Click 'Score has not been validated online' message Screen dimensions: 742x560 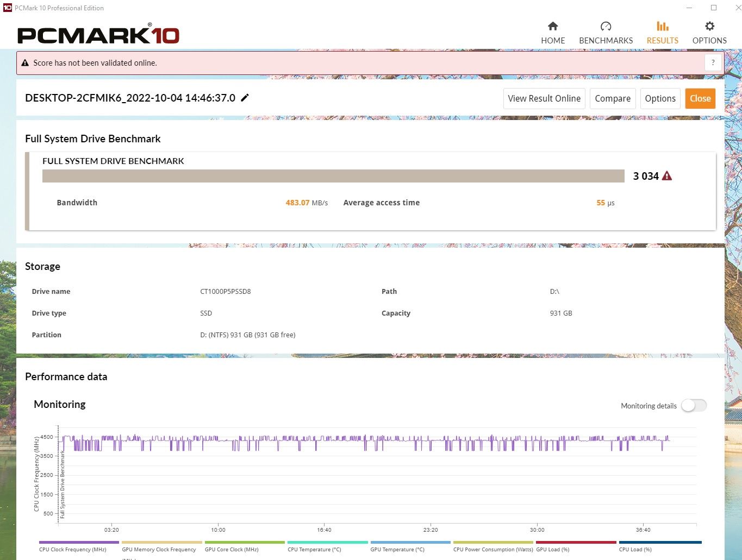click(x=95, y=63)
